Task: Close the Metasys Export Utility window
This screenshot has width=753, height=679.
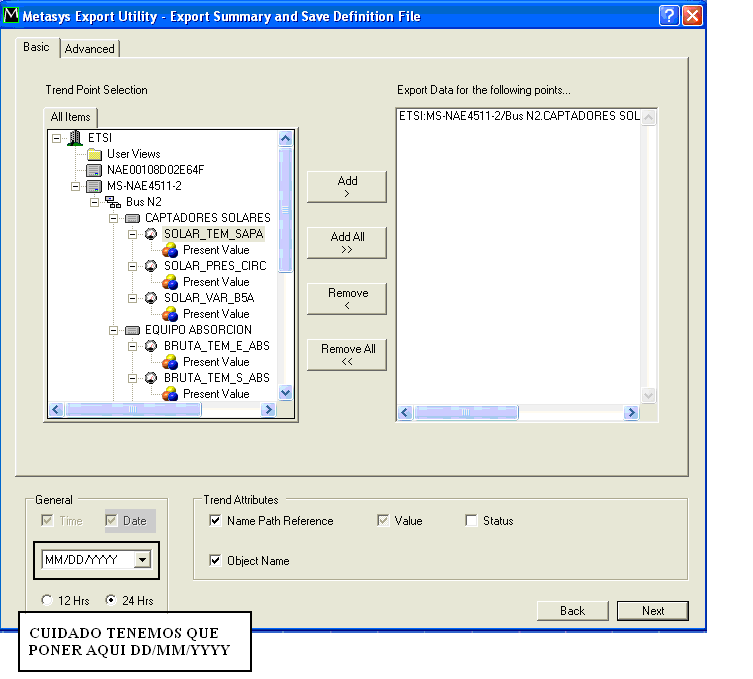Action: [692, 15]
